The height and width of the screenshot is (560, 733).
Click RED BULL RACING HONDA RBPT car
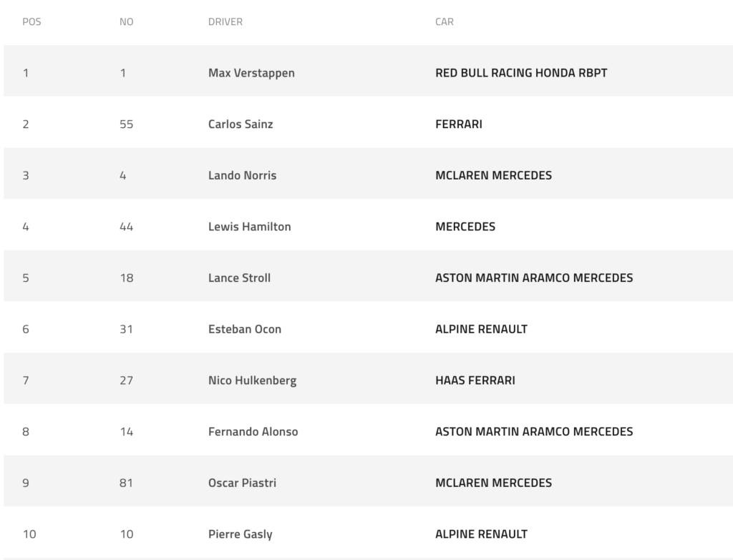521,73
